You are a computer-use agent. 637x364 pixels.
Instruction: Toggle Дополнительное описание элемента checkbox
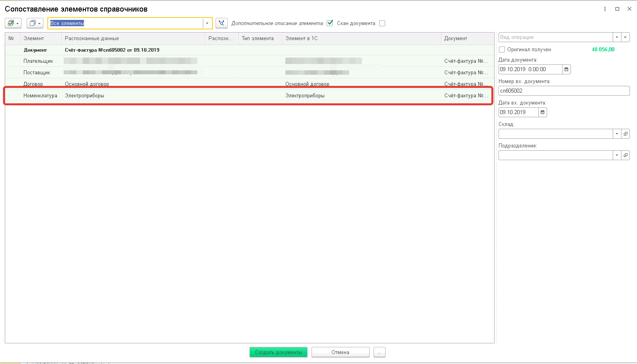click(x=330, y=23)
